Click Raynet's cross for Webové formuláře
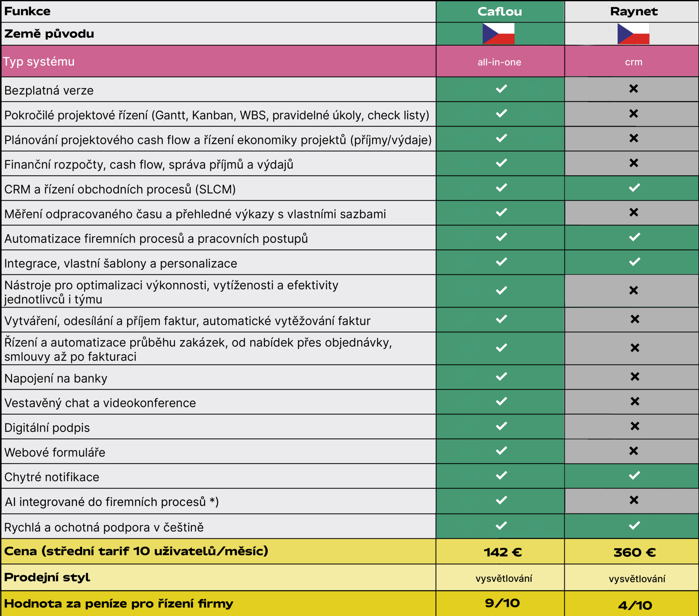 click(x=633, y=451)
